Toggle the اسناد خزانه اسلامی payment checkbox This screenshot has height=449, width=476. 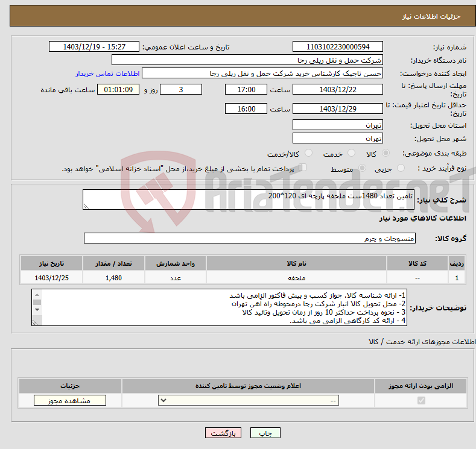click(303, 168)
